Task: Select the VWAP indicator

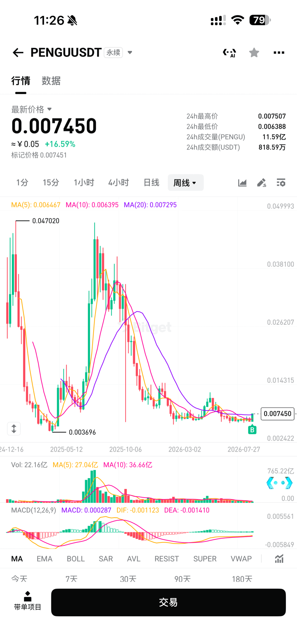Action: [241, 559]
